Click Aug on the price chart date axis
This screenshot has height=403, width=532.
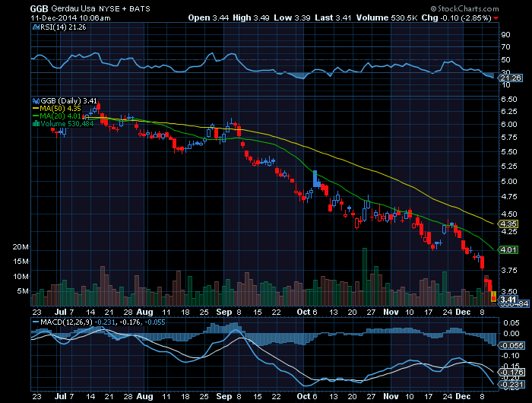click(144, 312)
